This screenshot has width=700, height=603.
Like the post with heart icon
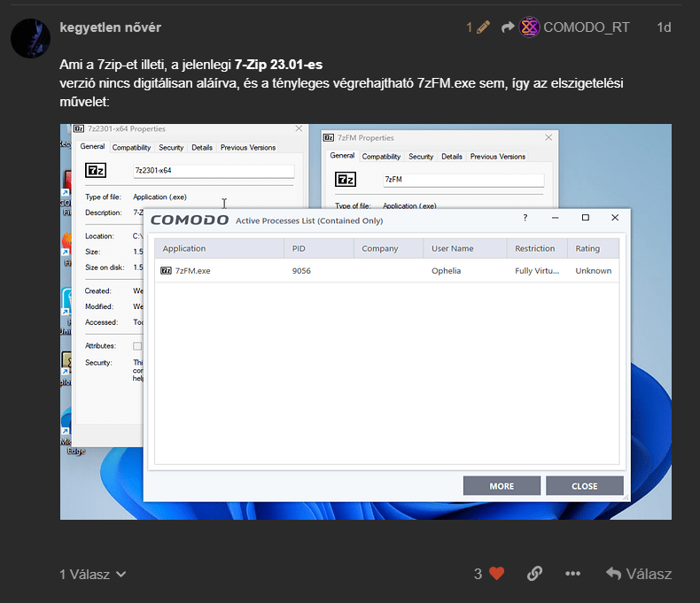click(x=496, y=574)
